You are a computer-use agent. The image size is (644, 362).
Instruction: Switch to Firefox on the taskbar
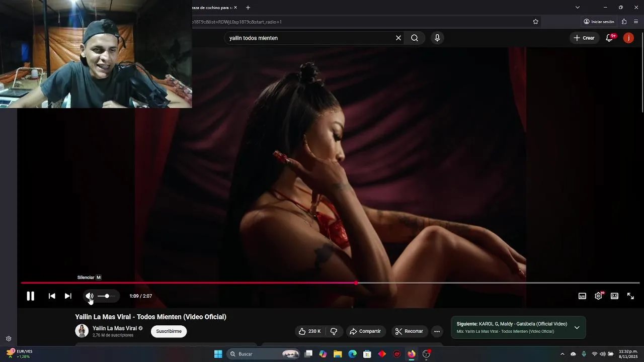tap(412, 354)
